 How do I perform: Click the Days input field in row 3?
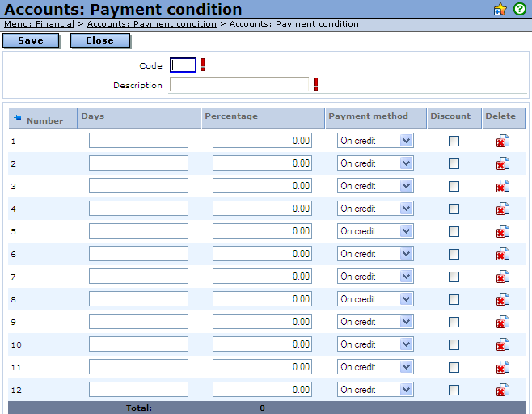[x=138, y=186]
